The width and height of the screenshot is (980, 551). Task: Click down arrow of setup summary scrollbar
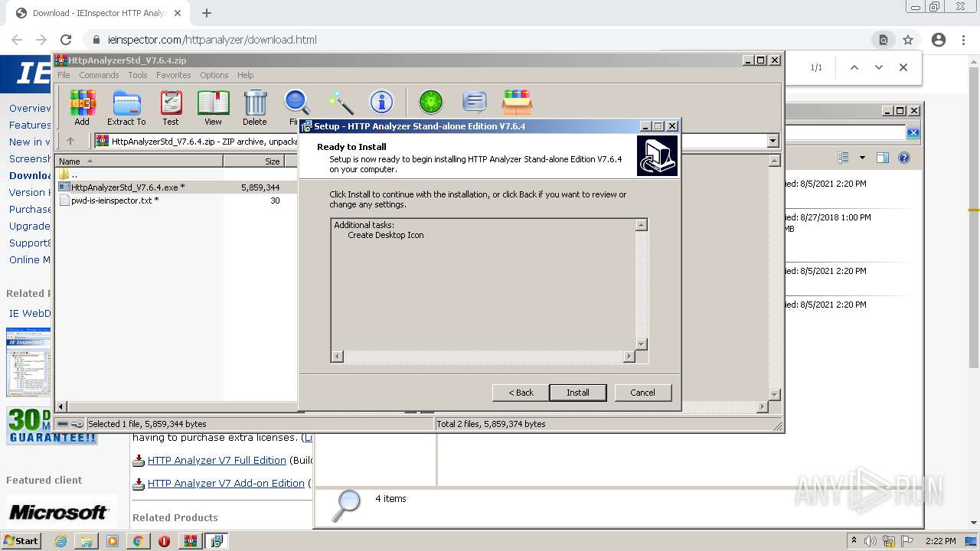coord(642,344)
